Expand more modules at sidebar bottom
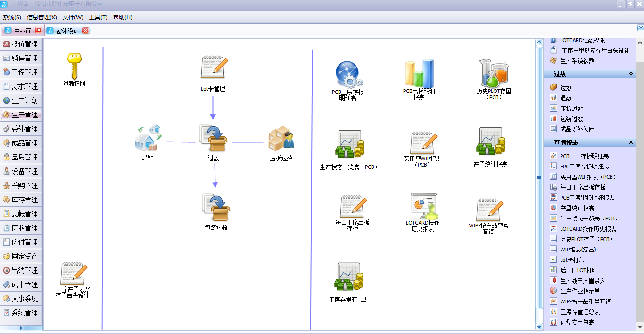This screenshot has height=334, width=644. [21, 328]
